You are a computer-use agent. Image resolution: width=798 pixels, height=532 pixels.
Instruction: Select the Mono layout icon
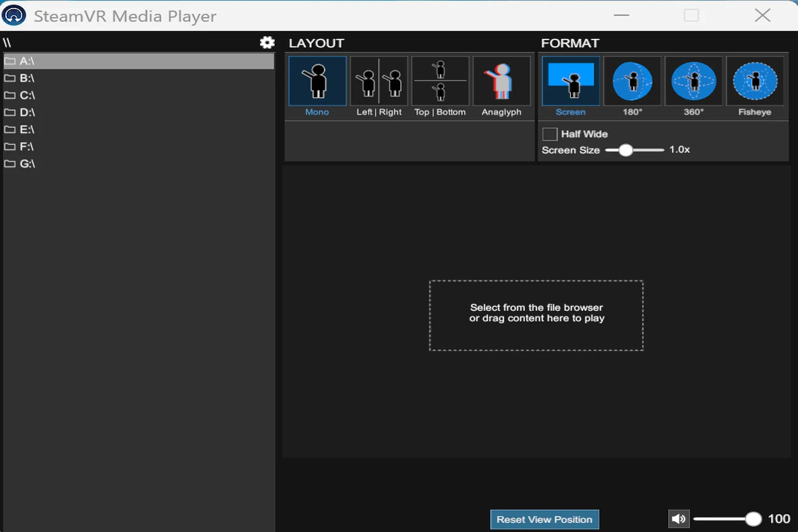click(317, 82)
